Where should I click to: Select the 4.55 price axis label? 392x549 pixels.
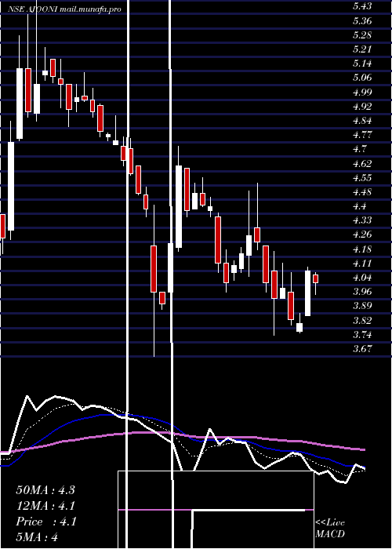(x=362, y=177)
